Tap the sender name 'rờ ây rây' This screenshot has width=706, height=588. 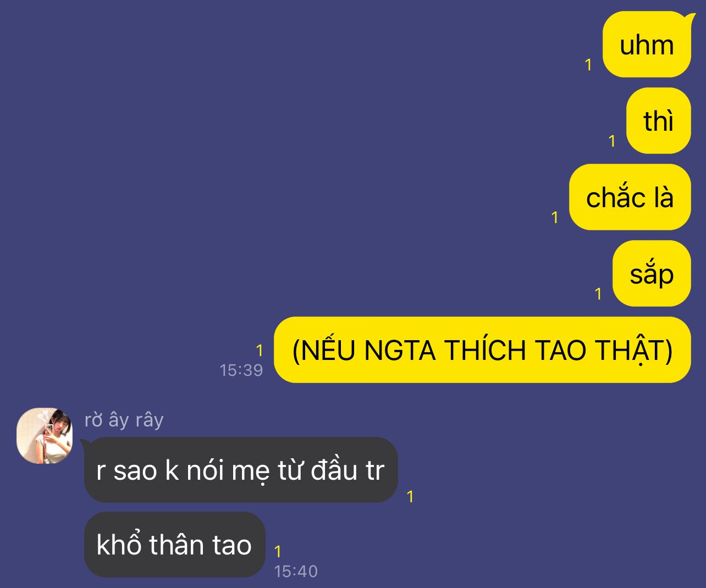(x=124, y=420)
